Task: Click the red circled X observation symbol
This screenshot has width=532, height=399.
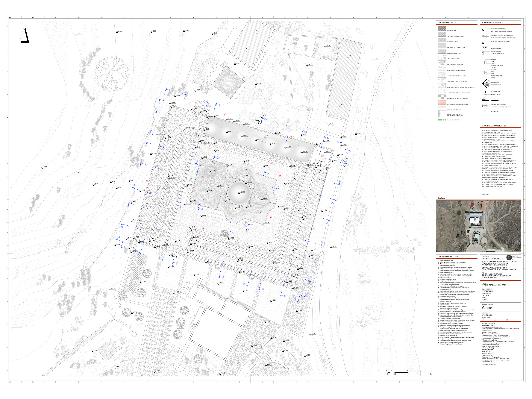Action: point(485,111)
